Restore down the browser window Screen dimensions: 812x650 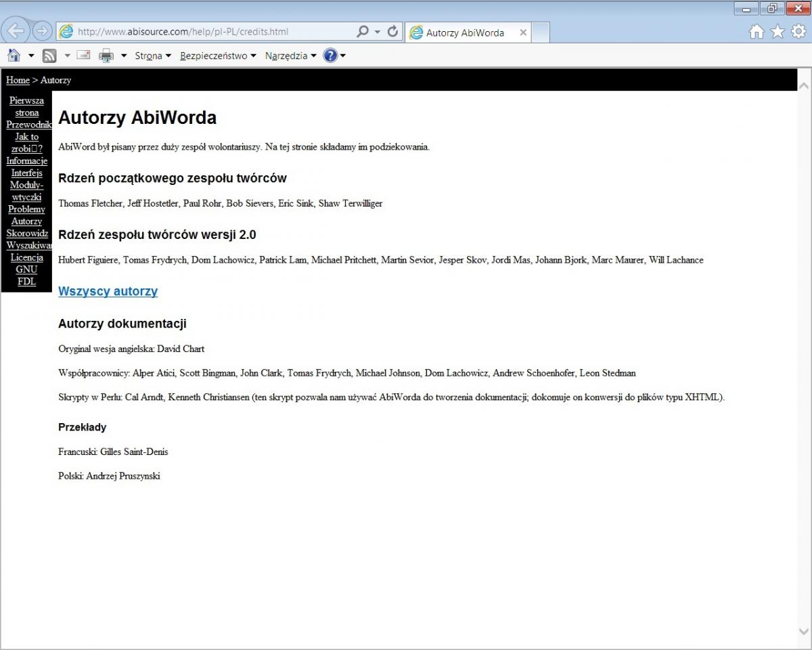pyautogui.click(x=771, y=8)
